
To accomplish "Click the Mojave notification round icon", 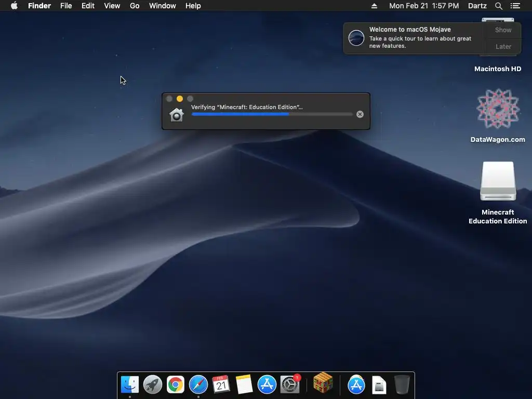I will coord(356,37).
